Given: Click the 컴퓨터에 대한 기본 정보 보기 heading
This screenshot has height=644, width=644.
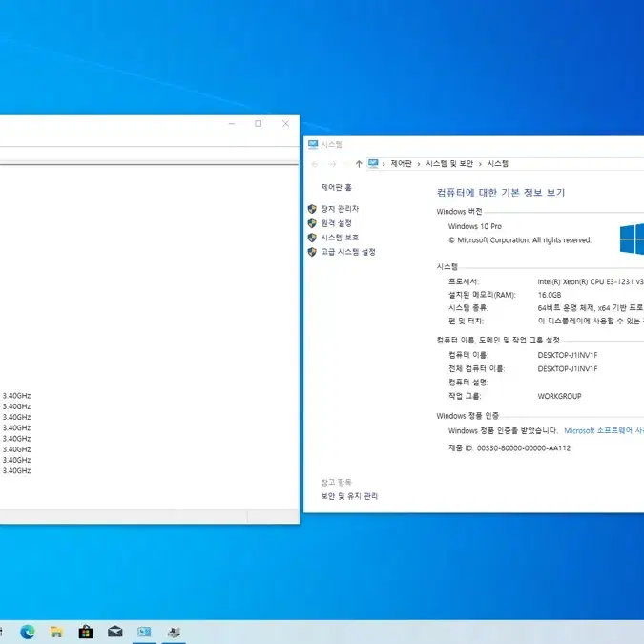Looking at the screenshot, I should [501, 193].
